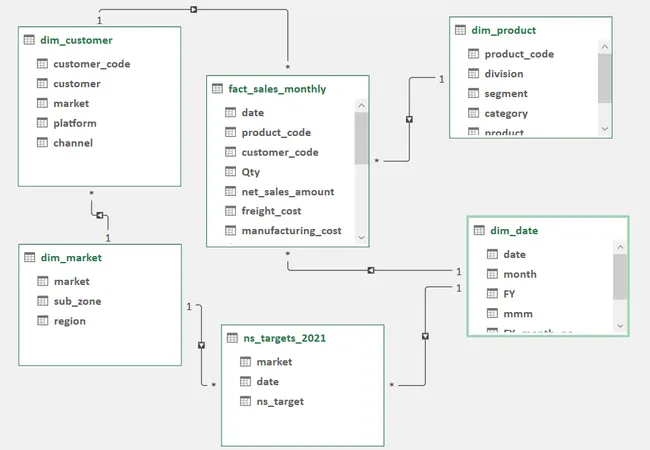Select the dim_market table title
650x450 pixels.
click(71, 258)
